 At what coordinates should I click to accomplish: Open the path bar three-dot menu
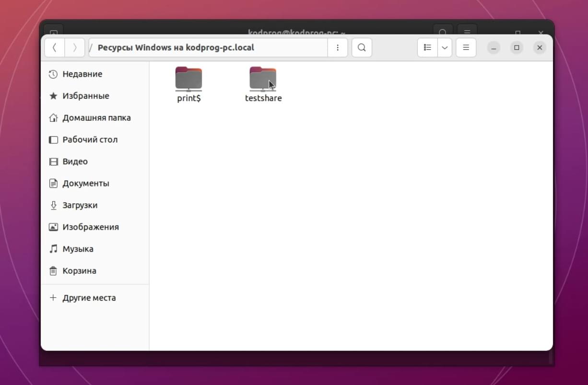coord(338,47)
